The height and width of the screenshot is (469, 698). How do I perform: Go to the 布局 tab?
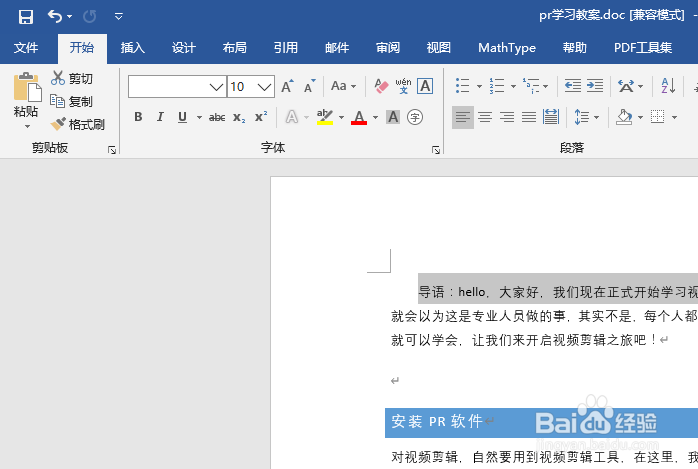point(235,48)
